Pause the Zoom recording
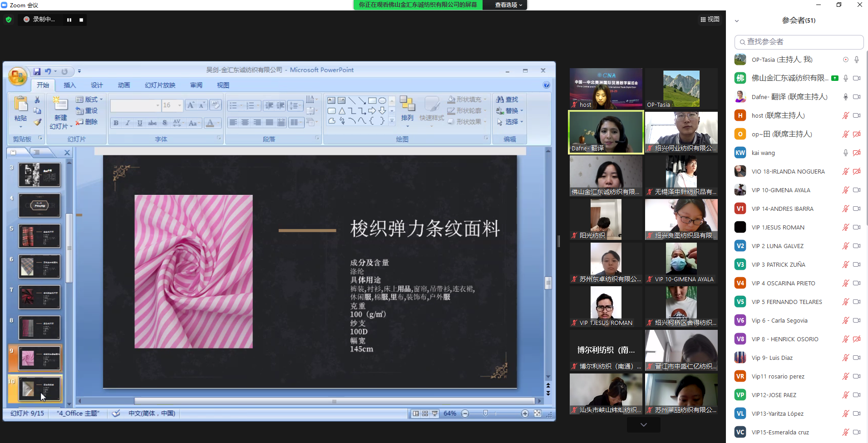The image size is (868, 443). pos(69,20)
